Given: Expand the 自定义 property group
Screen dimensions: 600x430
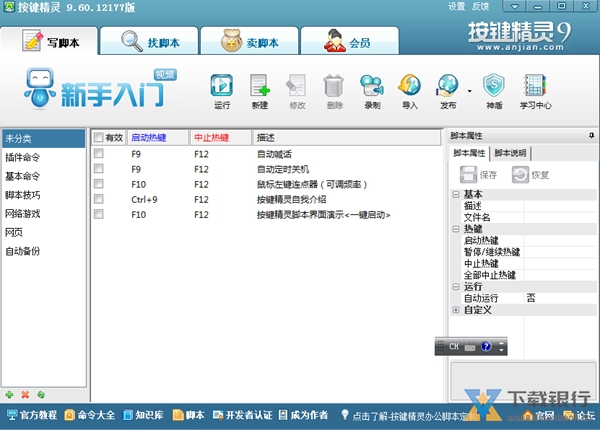Looking at the screenshot, I should [x=456, y=310].
